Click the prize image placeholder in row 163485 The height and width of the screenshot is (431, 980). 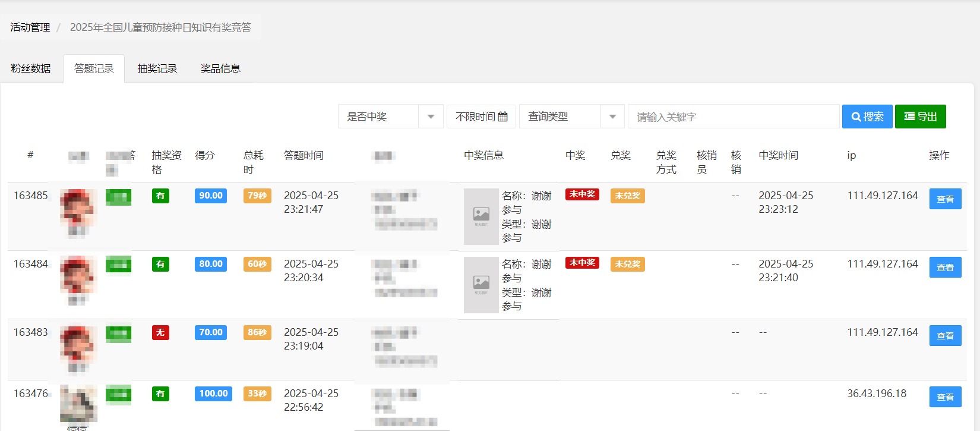481,216
